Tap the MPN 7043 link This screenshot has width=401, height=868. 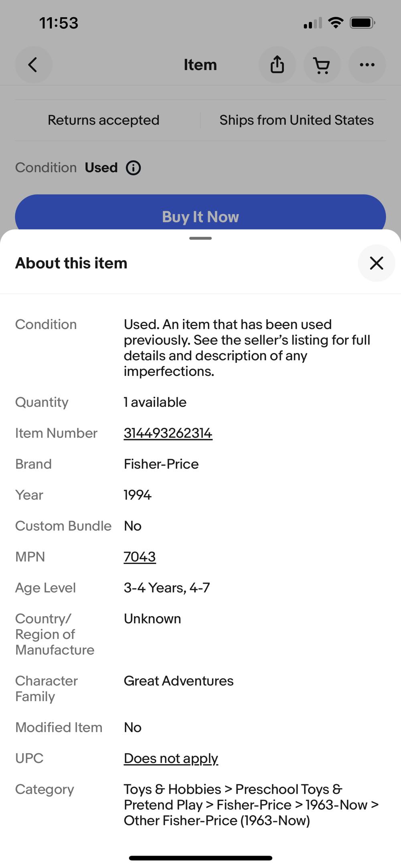140,557
